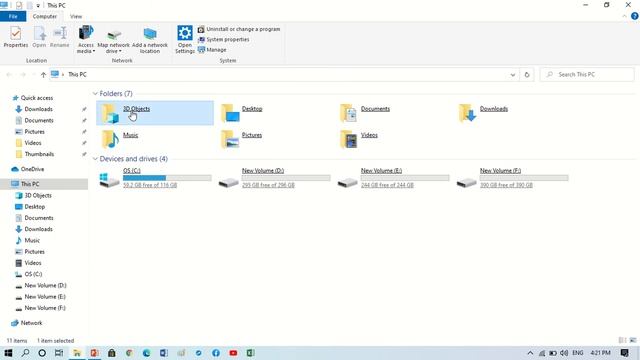Select the New Volume (D:) drive icon

point(228,182)
